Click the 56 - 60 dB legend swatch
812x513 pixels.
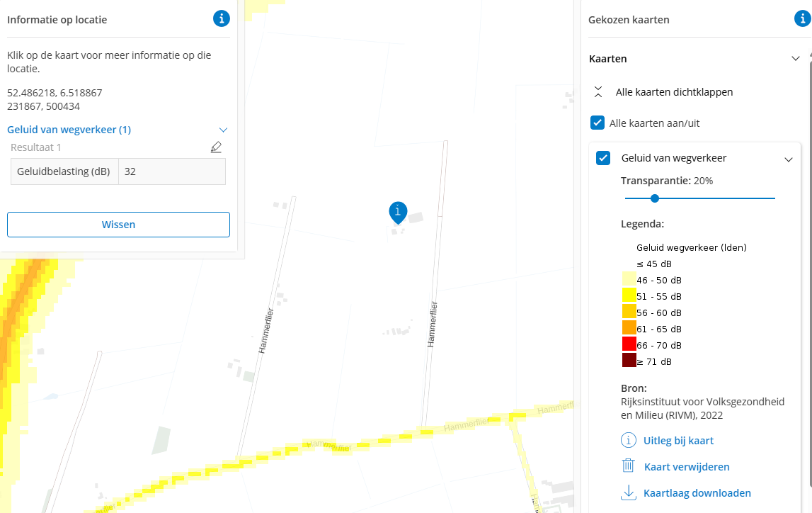(629, 312)
